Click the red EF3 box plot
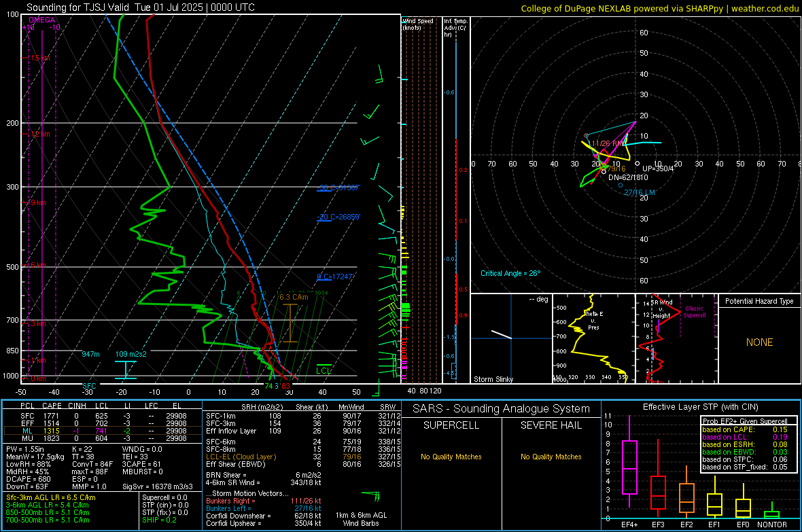802x532 pixels. pyautogui.click(x=658, y=478)
